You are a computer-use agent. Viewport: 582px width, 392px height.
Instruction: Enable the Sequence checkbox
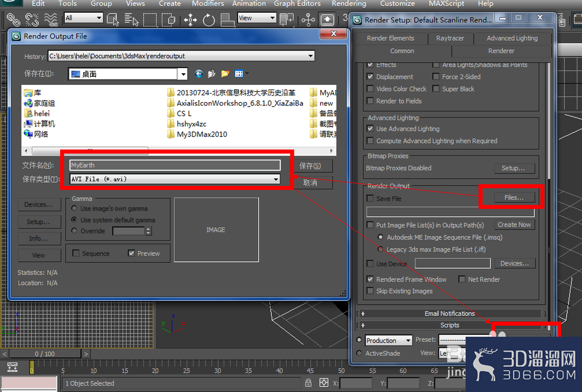tap(76, 254)
